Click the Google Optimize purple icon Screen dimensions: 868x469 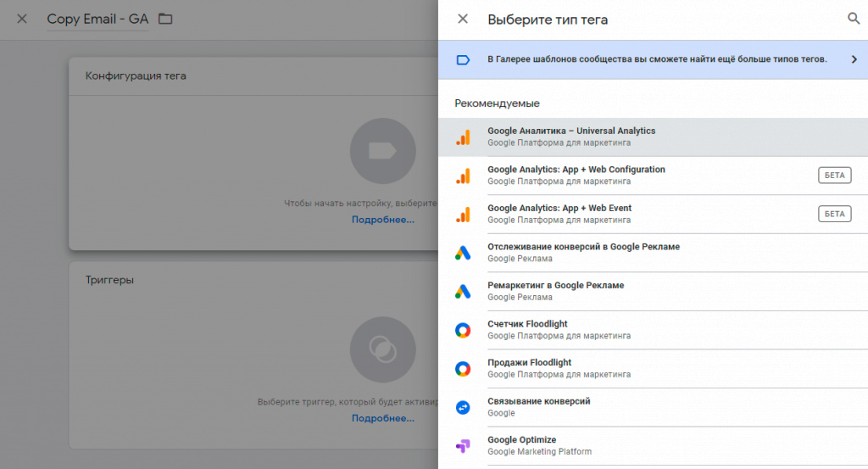[x=463, y=446]
